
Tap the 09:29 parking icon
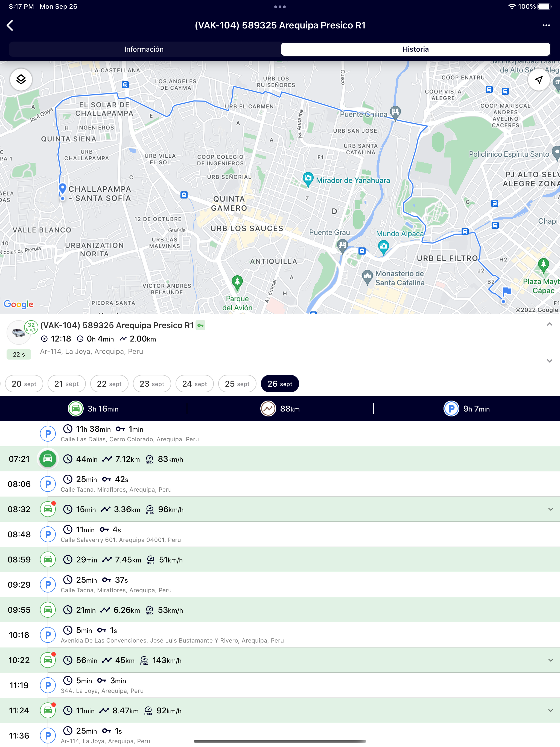48,585
